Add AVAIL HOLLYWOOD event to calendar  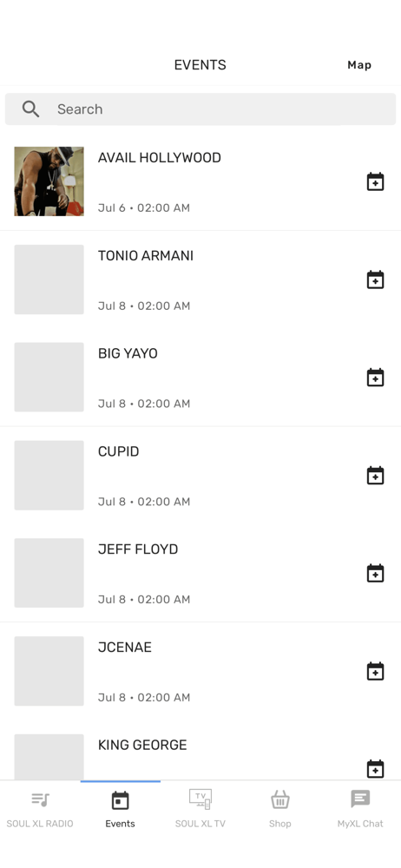click(376, 181)
